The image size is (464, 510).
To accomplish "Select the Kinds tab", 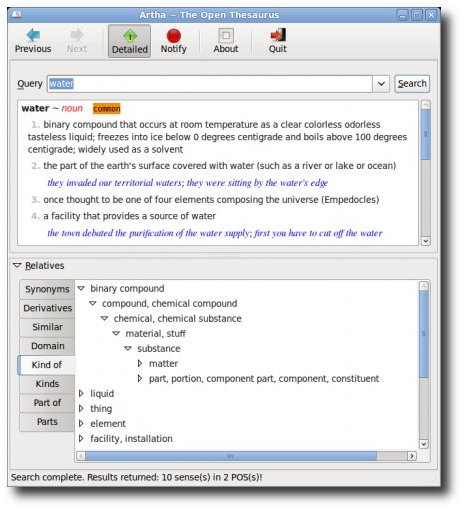I will (47, 384).
